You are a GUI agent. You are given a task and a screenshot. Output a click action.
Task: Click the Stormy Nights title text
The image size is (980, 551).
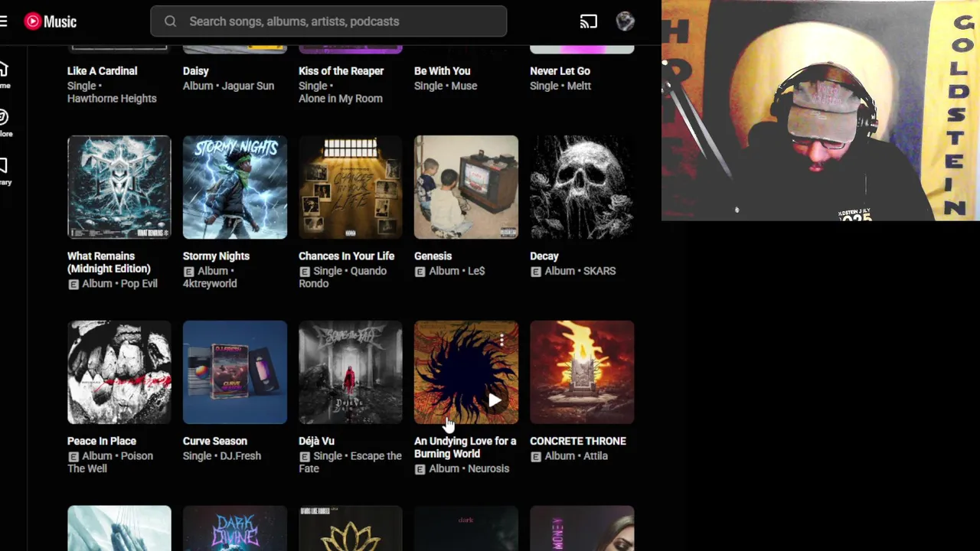pos(216,256)
